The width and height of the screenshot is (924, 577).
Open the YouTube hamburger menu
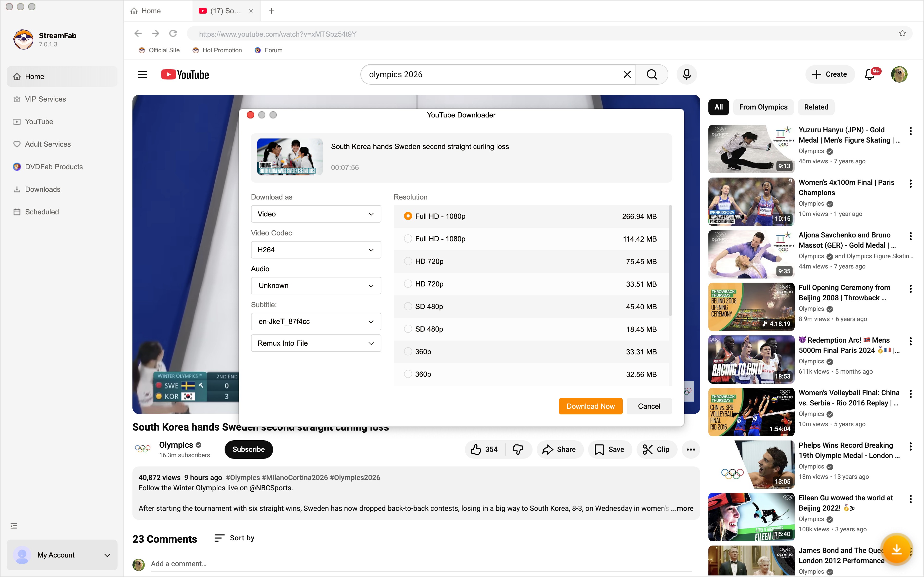tap(142, 74)
